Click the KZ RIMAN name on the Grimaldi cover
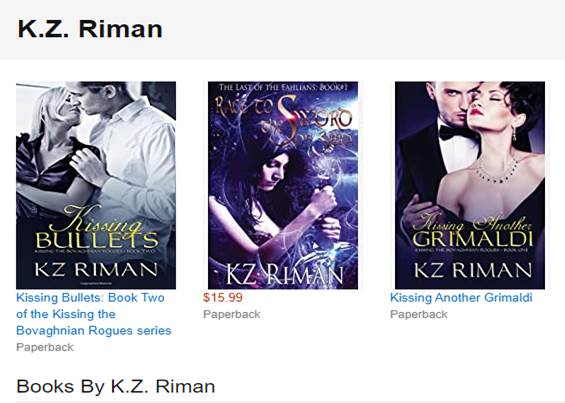 click(x=473, y=270)
